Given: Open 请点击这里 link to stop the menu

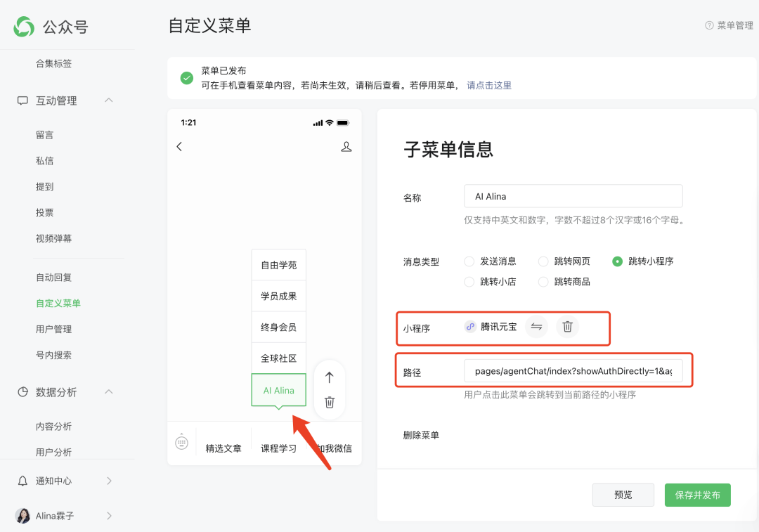Looking at the screenshot, I should coord(488,84).
